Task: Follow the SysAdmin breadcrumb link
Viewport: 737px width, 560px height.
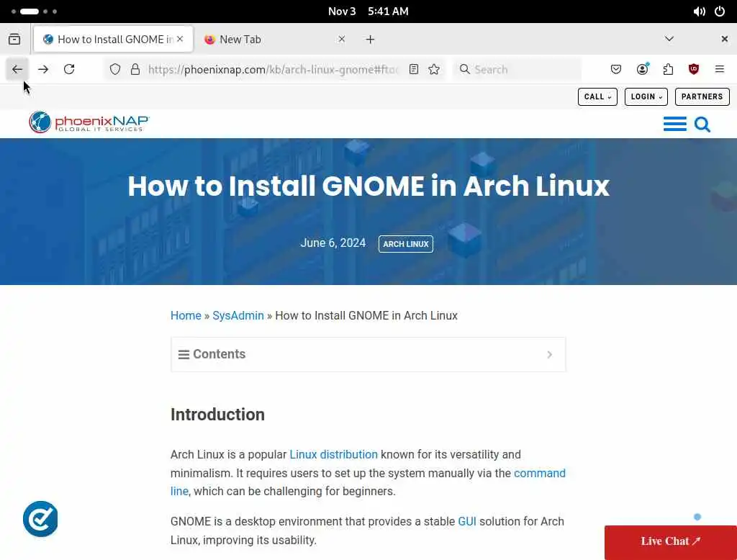Action: coord(238,315)
